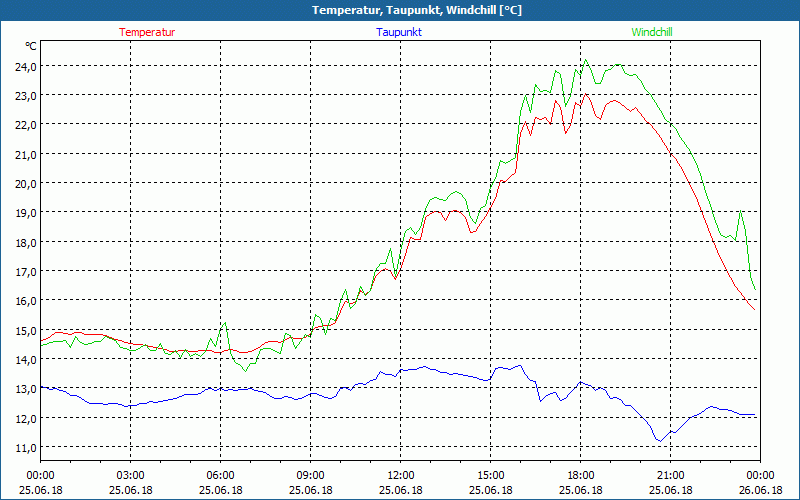
Task: Click the 11,0 y-axis value
Action: click(x=26, y=447)
